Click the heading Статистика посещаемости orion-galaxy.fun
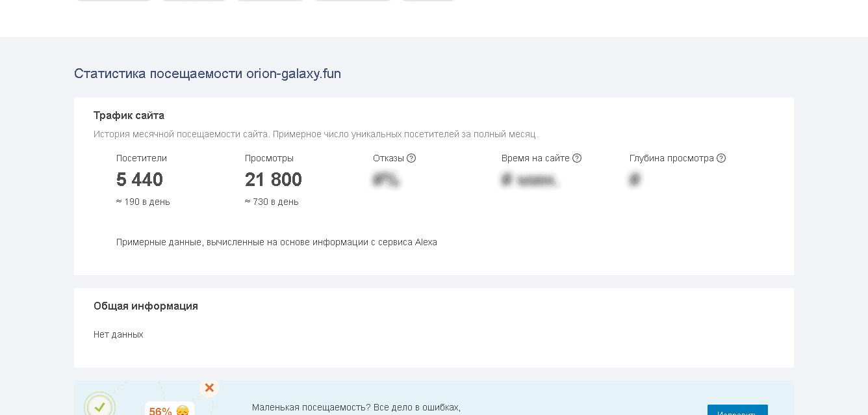The image size is (868, 415). [207, 74]
